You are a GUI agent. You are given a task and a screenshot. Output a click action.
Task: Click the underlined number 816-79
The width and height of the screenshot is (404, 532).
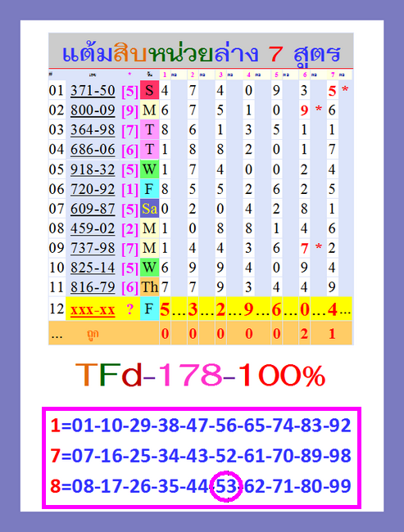(93, 287)
